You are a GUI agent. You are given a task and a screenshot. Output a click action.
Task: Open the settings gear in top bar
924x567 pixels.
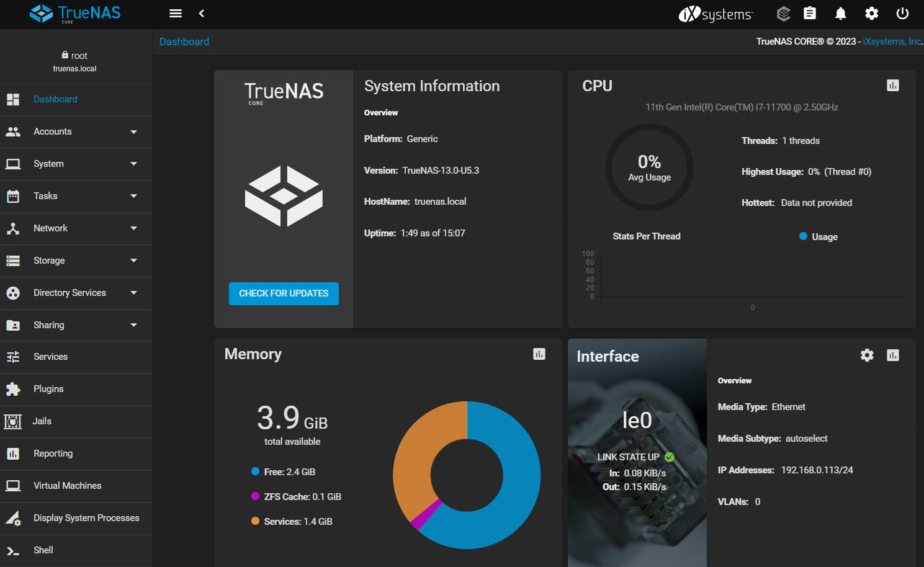[x=871, y=13]
